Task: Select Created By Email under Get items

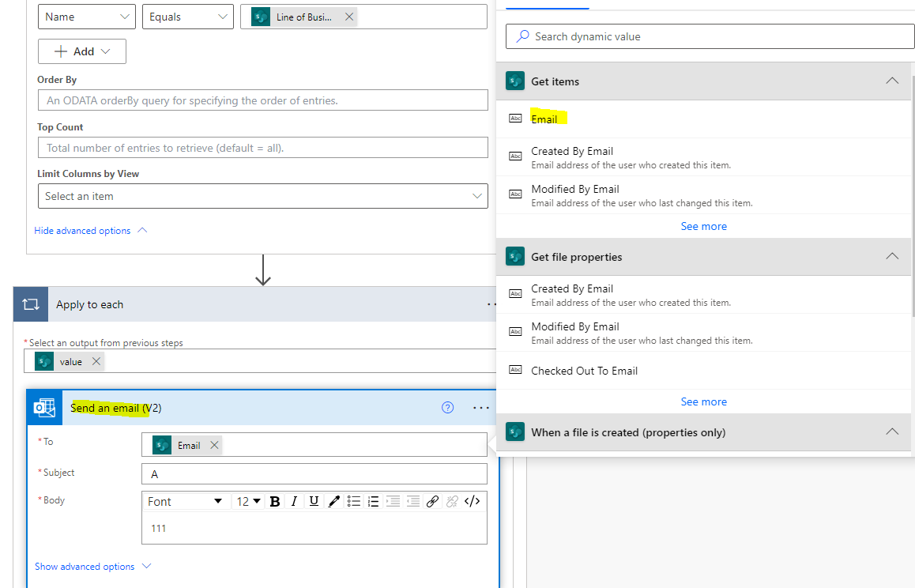Action: point(703,157)
